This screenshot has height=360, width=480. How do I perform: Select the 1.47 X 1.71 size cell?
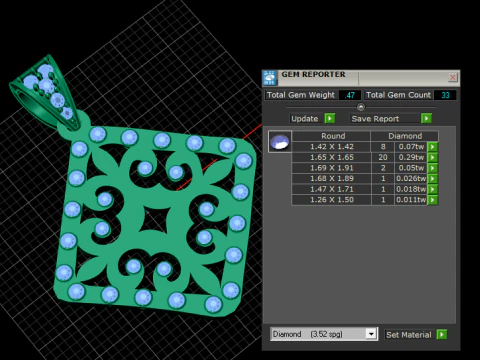[x=332, y=189]
